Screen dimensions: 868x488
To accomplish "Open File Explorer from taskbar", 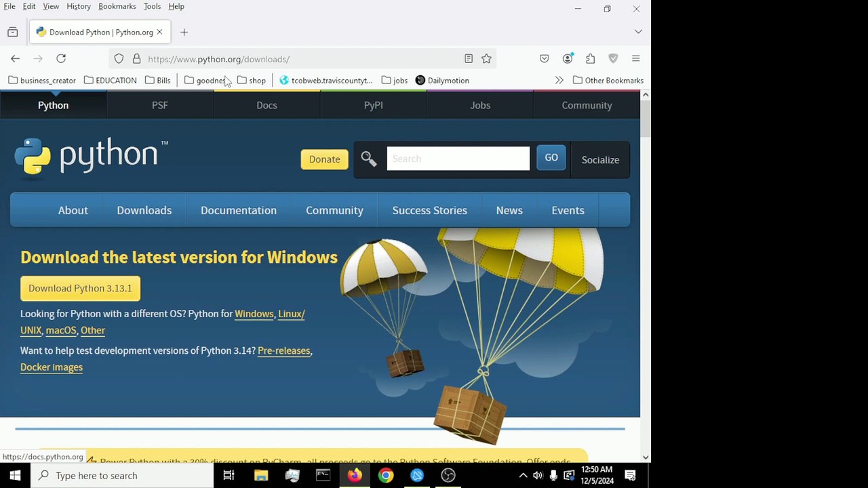I will coord(261,476).
